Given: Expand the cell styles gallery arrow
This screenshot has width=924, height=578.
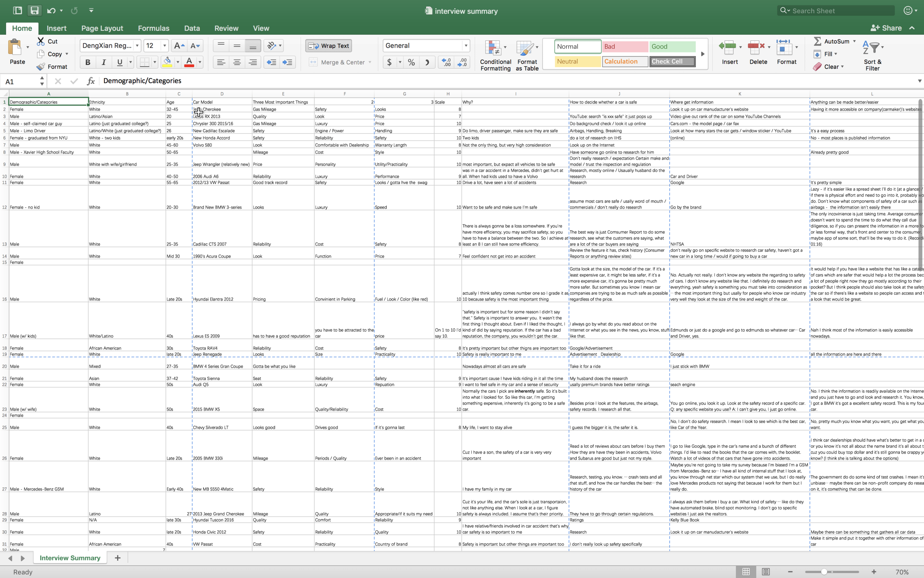Looking at the screenshot, I should (x=703, y=54).
